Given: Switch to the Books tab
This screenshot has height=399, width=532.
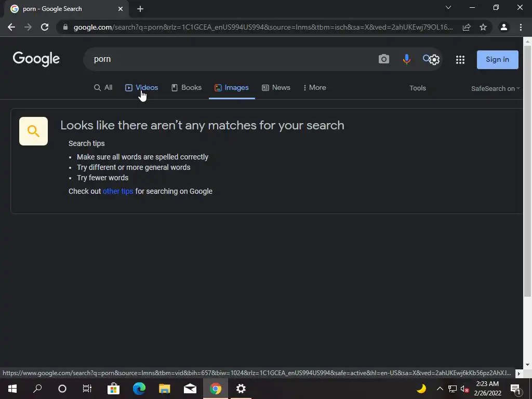Looking at the screenshot, I should click(187, 87).
